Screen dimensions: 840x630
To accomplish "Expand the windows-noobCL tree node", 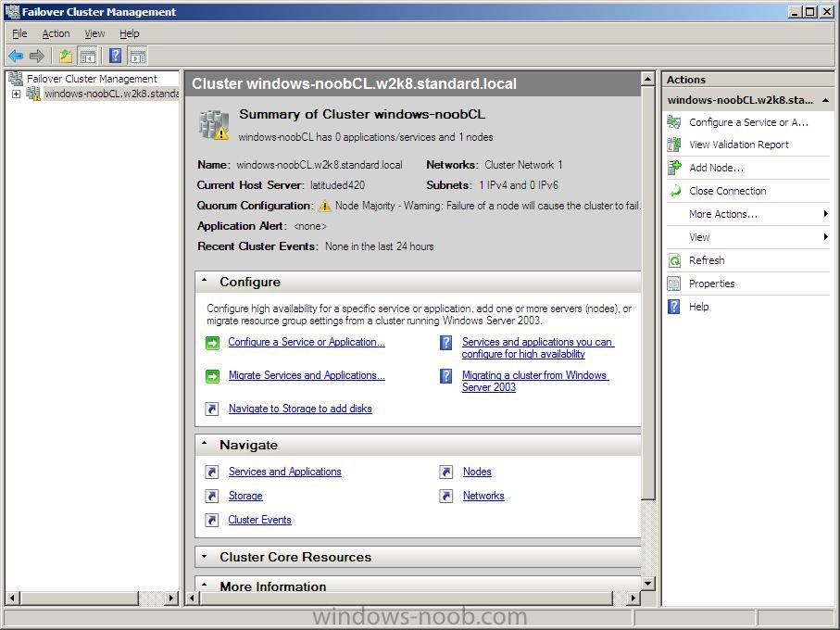I will (x=16, y=94).
